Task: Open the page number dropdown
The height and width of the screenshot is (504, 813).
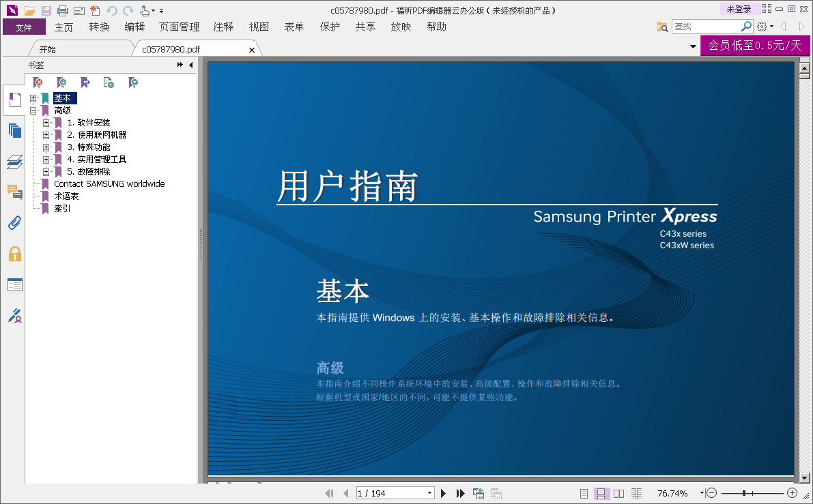Action: point(429,493)
